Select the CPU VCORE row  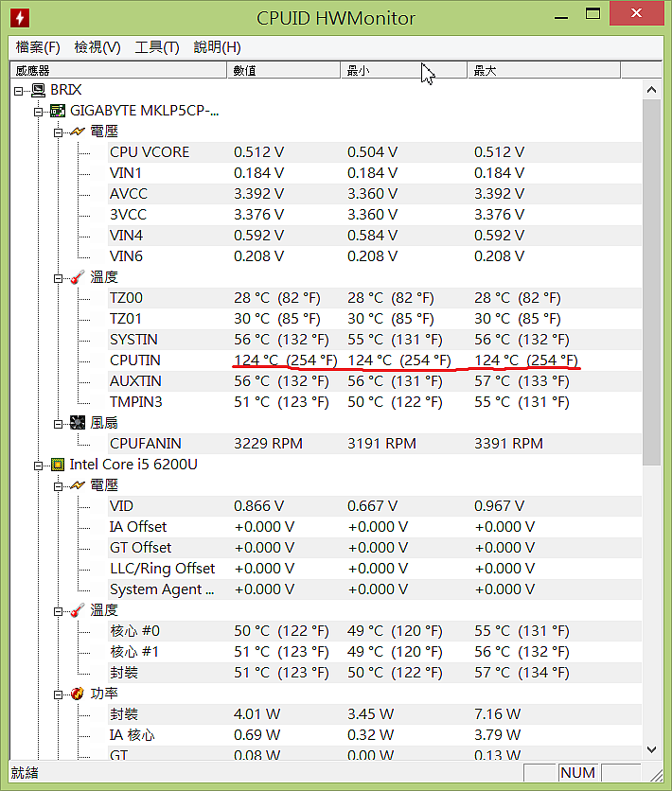[375, 152]
